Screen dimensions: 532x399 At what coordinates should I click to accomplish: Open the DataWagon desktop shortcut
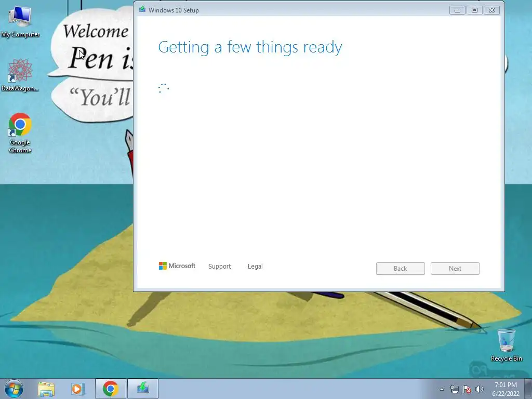[20, 75]
